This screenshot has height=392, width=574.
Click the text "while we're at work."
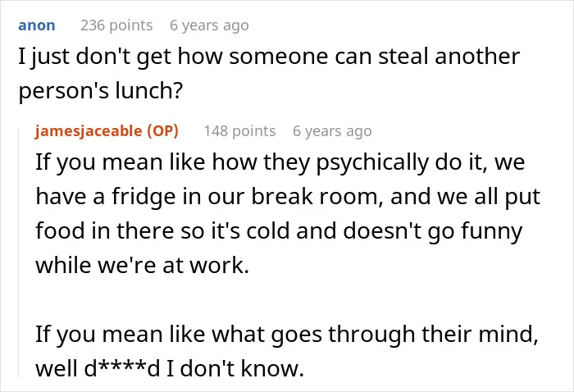[142, 265]
